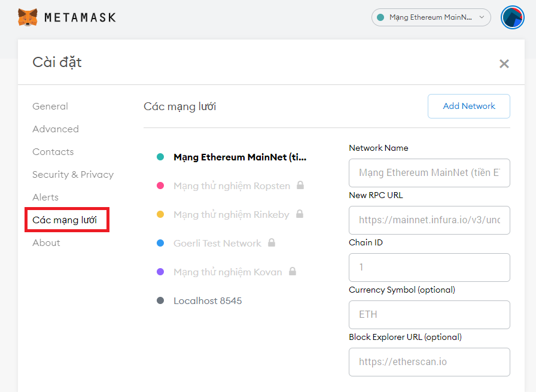The image size is (536, 392).
Task: Click the METAMASK wordmark text
Action: [x=80, y=17]
